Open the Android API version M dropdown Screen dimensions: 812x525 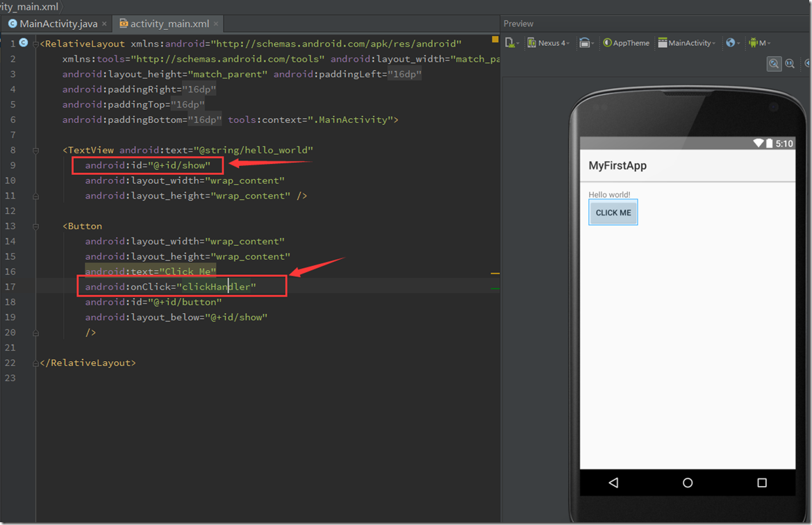761,43
